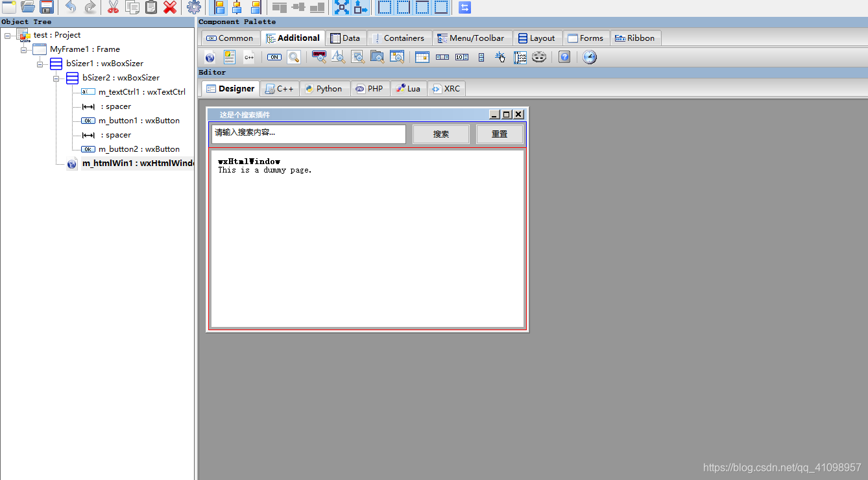Click the 请输入搜索内容 input field
This screenshot has width=868, height=480.
pyautogui.click(x=307, y=134)
